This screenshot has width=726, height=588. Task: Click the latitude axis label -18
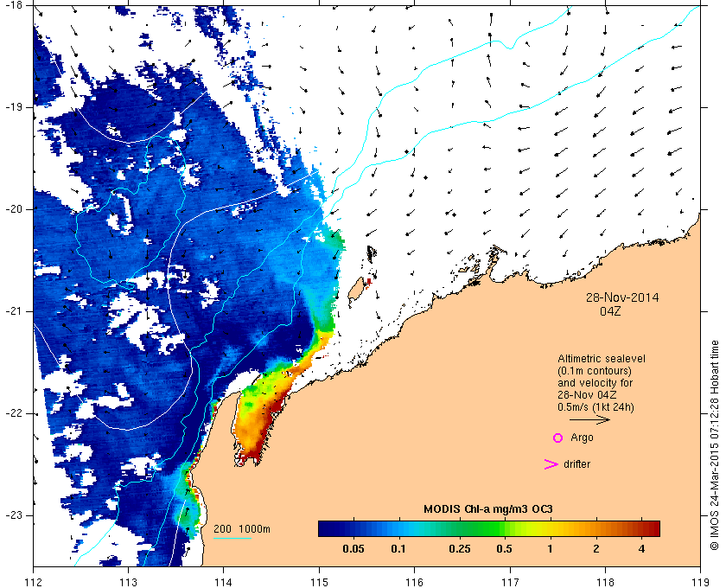pos(14,5)
